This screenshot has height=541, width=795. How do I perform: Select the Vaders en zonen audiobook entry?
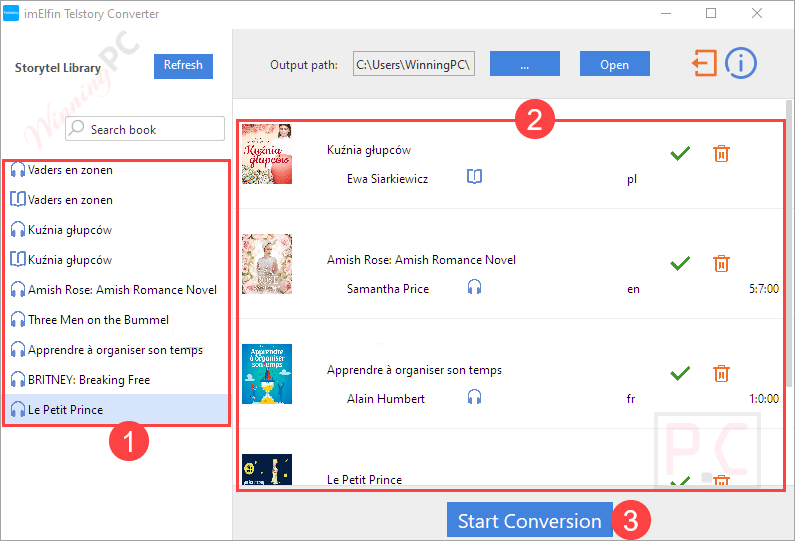tap(117, 170)
